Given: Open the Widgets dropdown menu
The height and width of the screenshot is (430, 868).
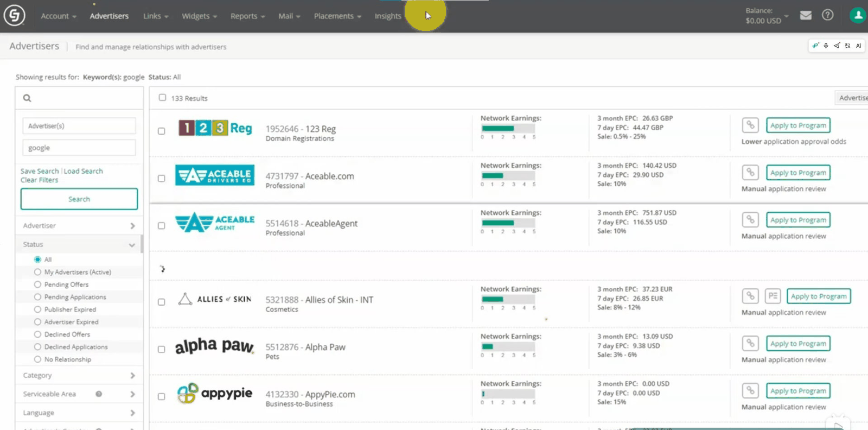Looking at the screenshot, I should 200,16.
